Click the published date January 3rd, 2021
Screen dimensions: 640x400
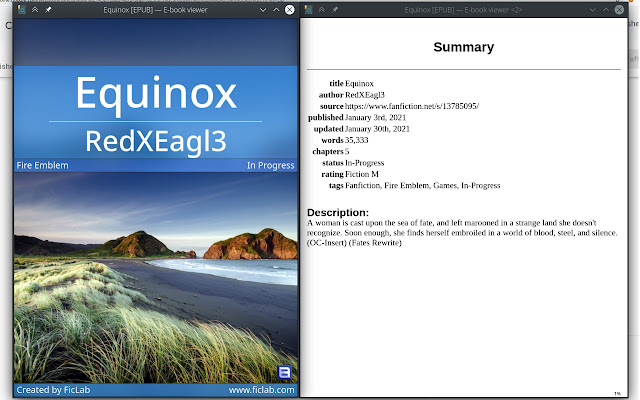tap(376, 118)
